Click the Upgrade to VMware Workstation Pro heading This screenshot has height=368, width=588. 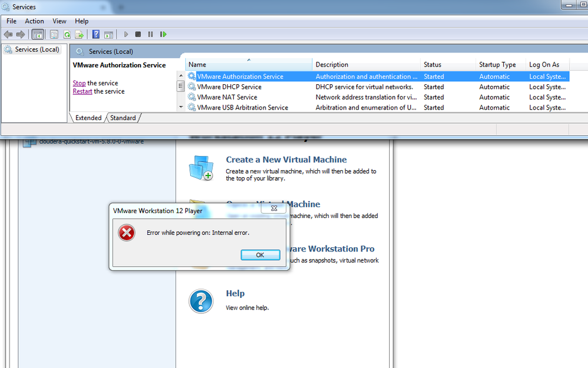[x=331, y=248]
